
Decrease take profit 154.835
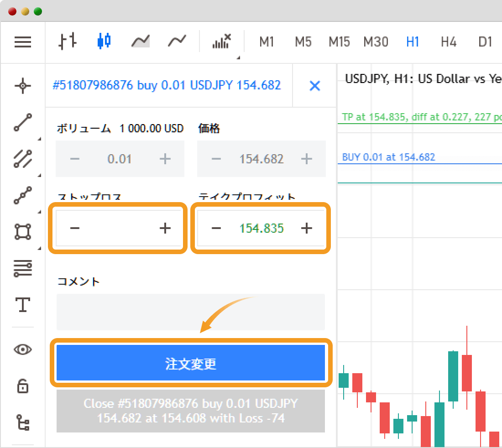(216, 228)
